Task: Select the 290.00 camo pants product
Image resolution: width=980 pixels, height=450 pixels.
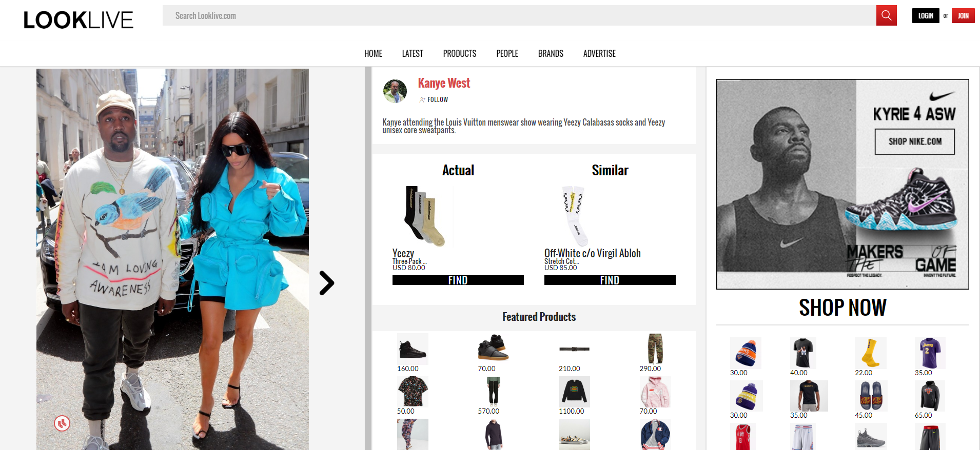Action: [655, 349]
